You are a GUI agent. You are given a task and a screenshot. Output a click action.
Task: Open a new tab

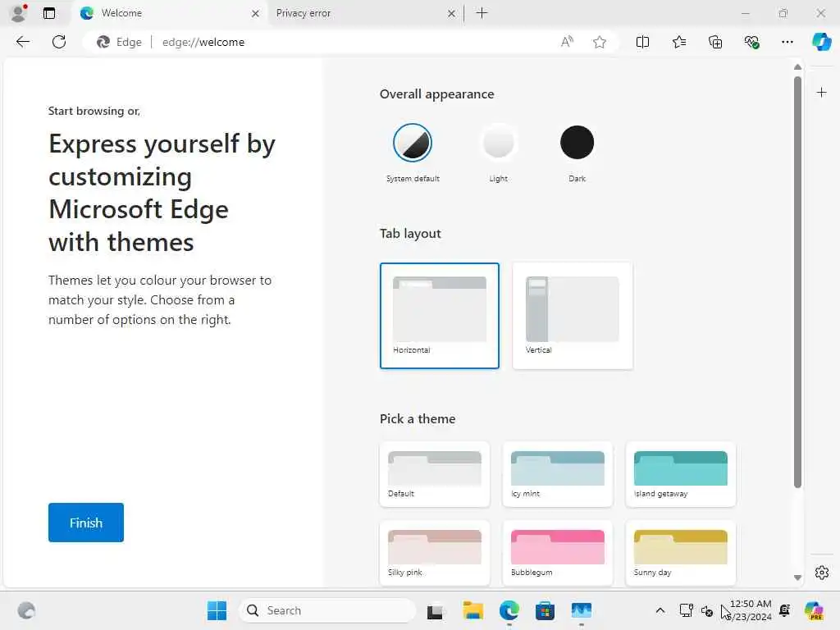click(x=482, y=13)
